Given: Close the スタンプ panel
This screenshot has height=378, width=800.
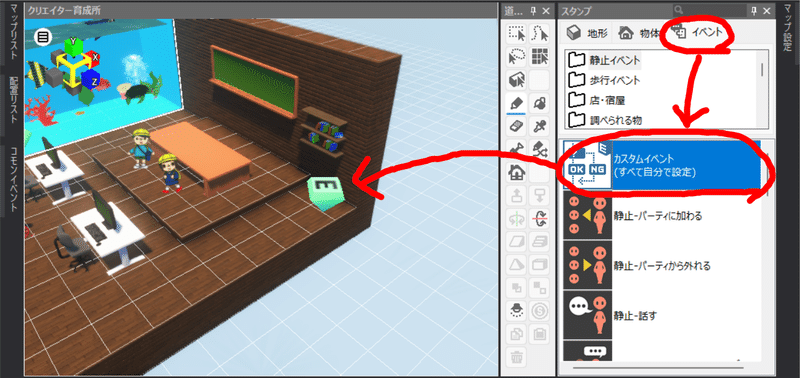Looking at the screenshot, I should (x=767, y=11).
